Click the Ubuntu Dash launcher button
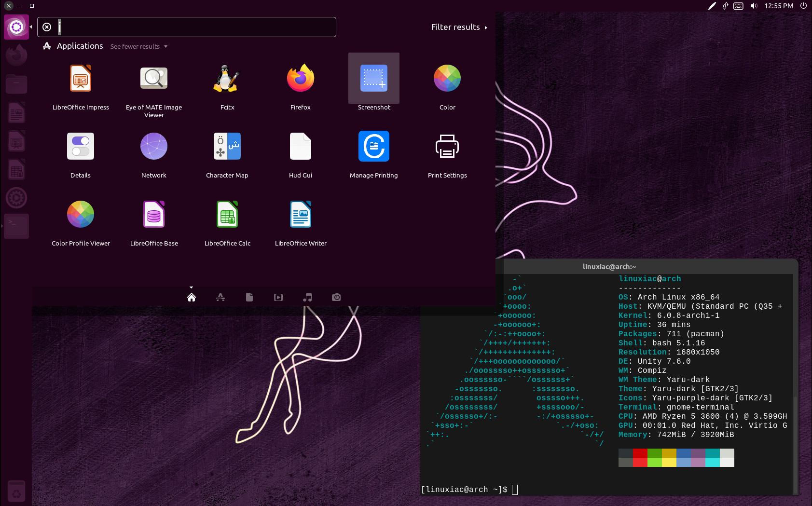Image resolution: width=812 pixels, height=506 pixels. [16, 27]
